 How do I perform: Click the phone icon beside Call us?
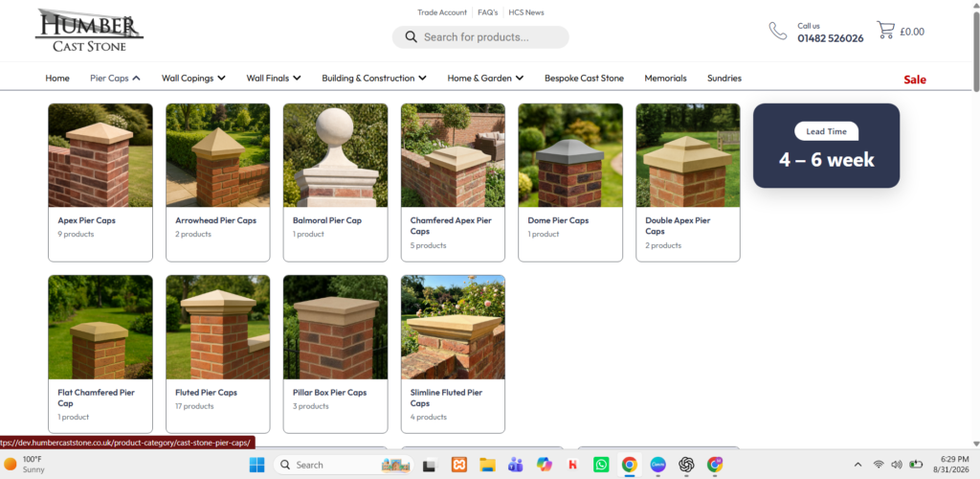(x=778, y=31)
